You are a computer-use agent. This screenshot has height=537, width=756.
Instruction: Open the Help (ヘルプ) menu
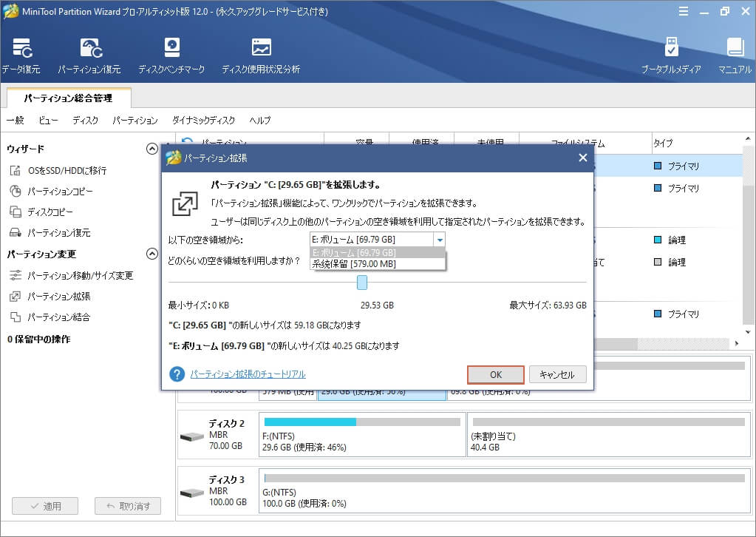click(260, 120)
